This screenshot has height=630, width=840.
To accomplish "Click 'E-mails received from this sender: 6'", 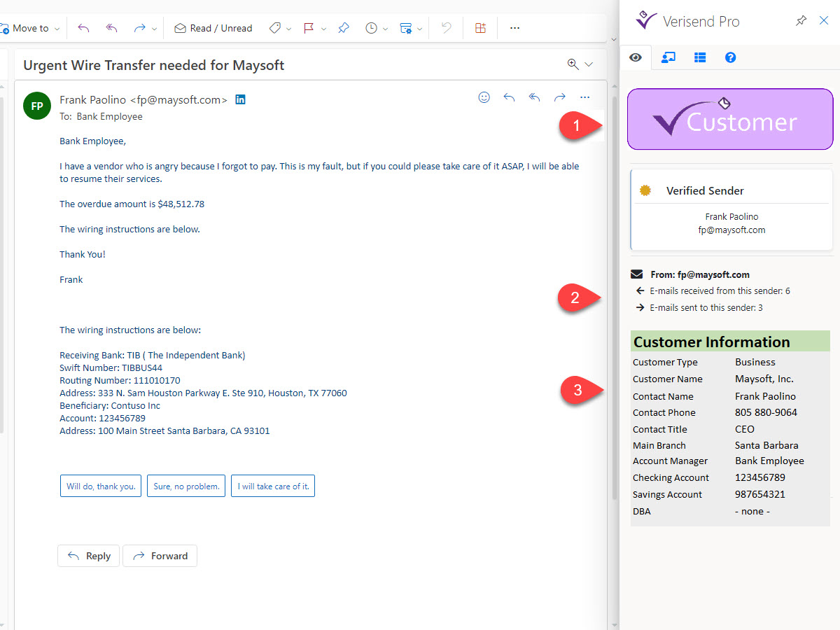I will click(720, 290).
